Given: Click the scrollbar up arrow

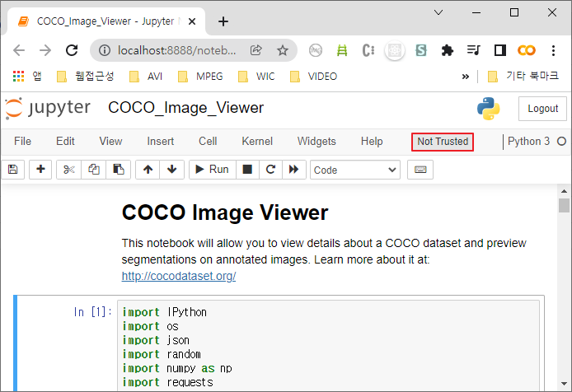Looking at the screenshot, I should [x=564, y=191].
